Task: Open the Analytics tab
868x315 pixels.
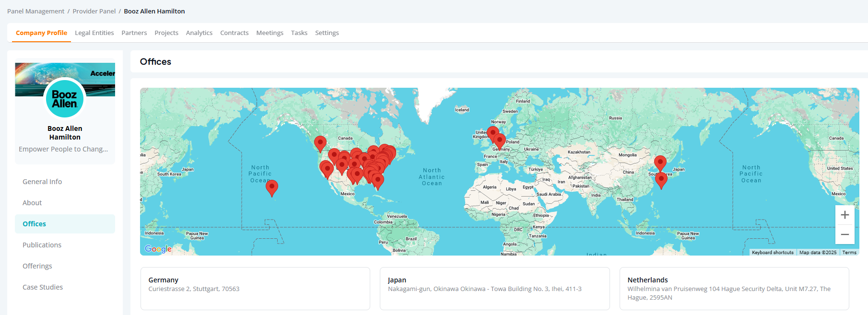Action: coord(199,33)
